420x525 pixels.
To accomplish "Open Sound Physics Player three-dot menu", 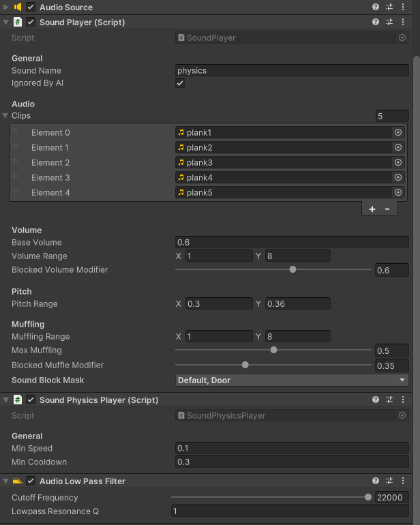I will [403, 400].
